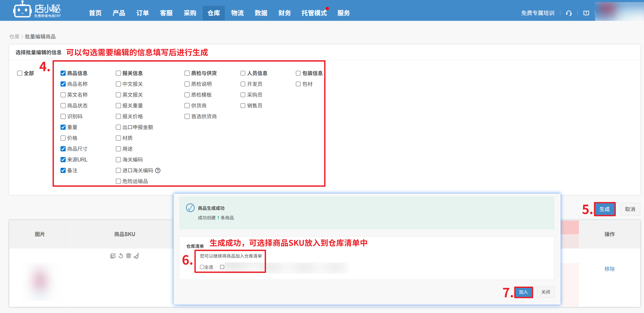Click the broom clear icon under 商品SKU
Viewport: 644px width, 313px height.
pyautogui.click(x=136, y=256)
